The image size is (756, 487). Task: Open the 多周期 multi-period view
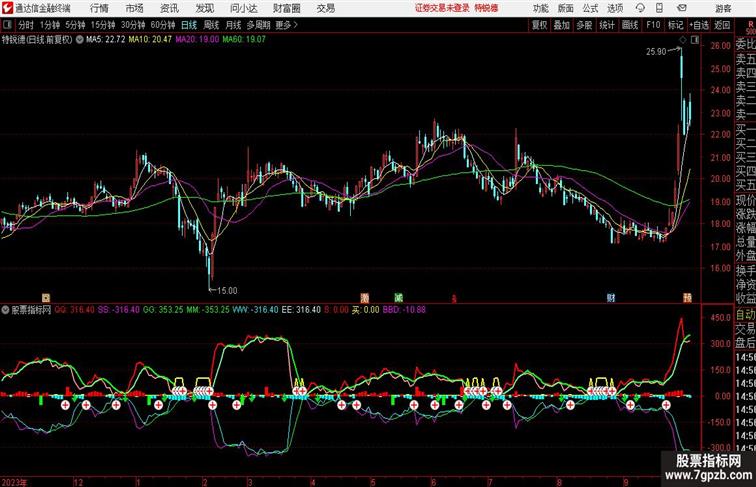pos(258,25)
